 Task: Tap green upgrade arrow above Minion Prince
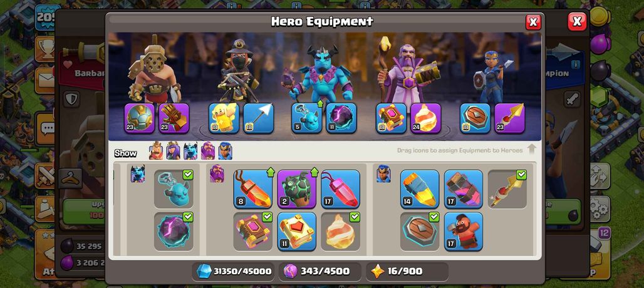pyautogui.click(x=320, y=103)
